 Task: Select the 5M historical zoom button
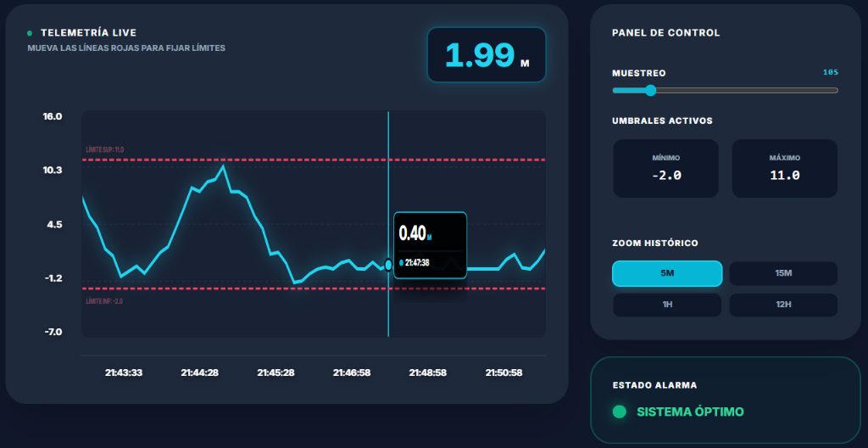pyautogui.click(x=666, y=273)
